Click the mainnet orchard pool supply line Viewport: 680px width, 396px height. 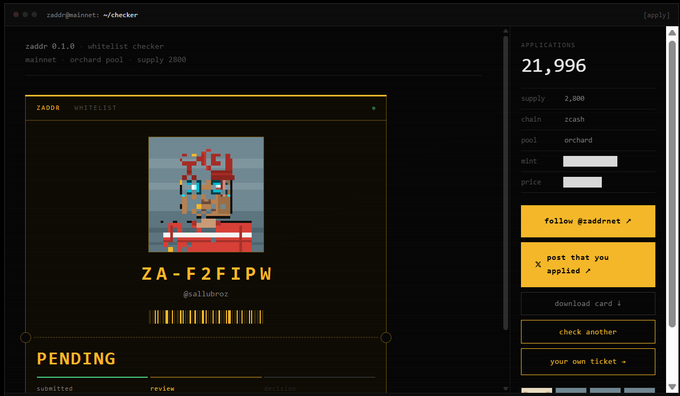coord(105,59)
